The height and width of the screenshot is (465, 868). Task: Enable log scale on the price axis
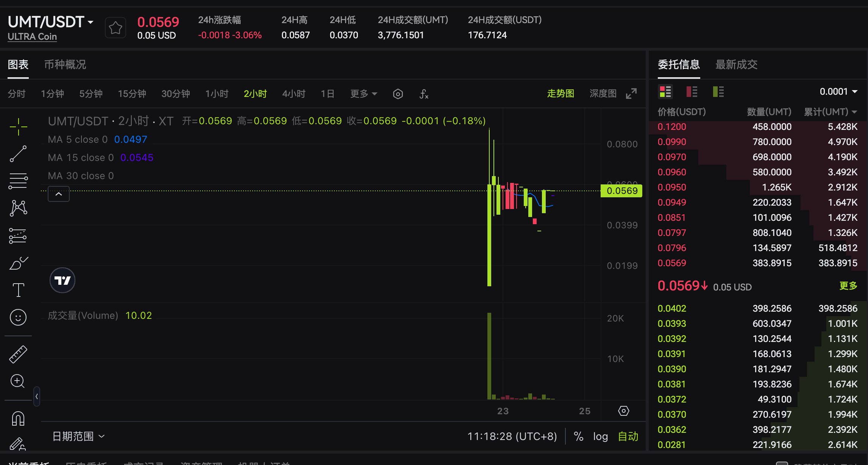(x=600, y=436)
